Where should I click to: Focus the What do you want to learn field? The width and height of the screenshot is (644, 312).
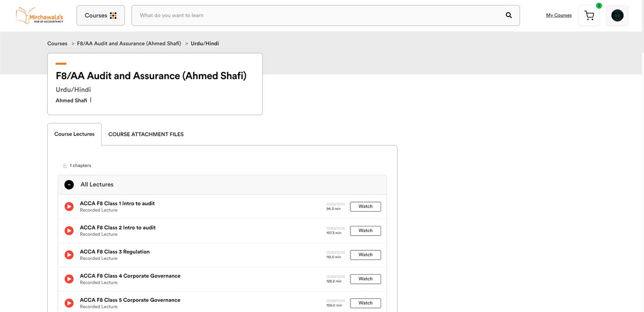[x=318, y=15]
